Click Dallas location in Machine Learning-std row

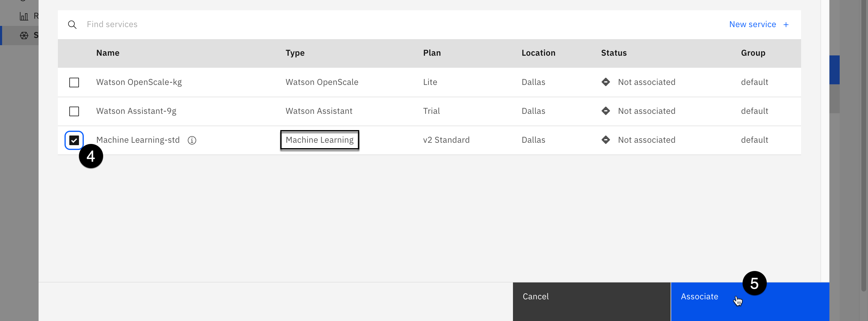click(x=533, y=140)
